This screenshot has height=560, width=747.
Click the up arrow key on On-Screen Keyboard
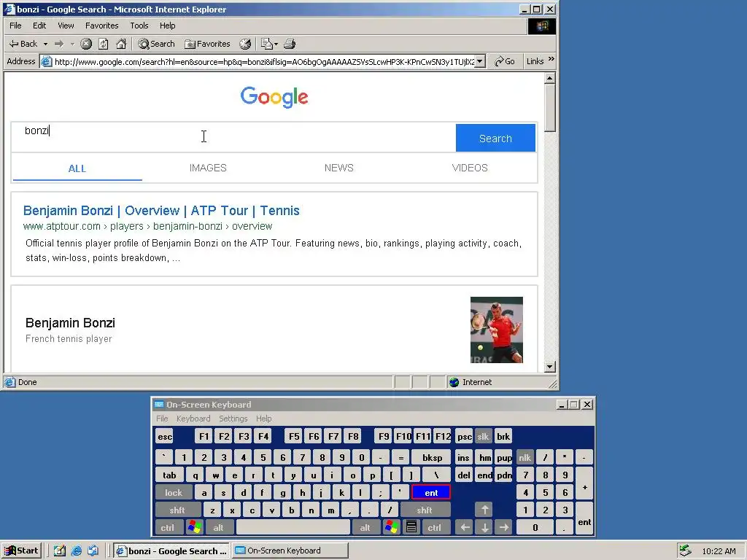click(x=484, y=510)
